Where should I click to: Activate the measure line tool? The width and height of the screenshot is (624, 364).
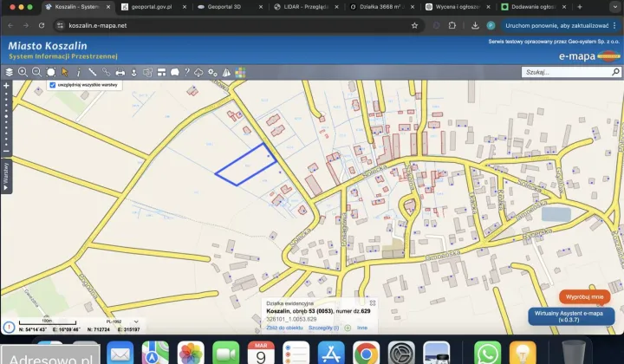[92, 72]
